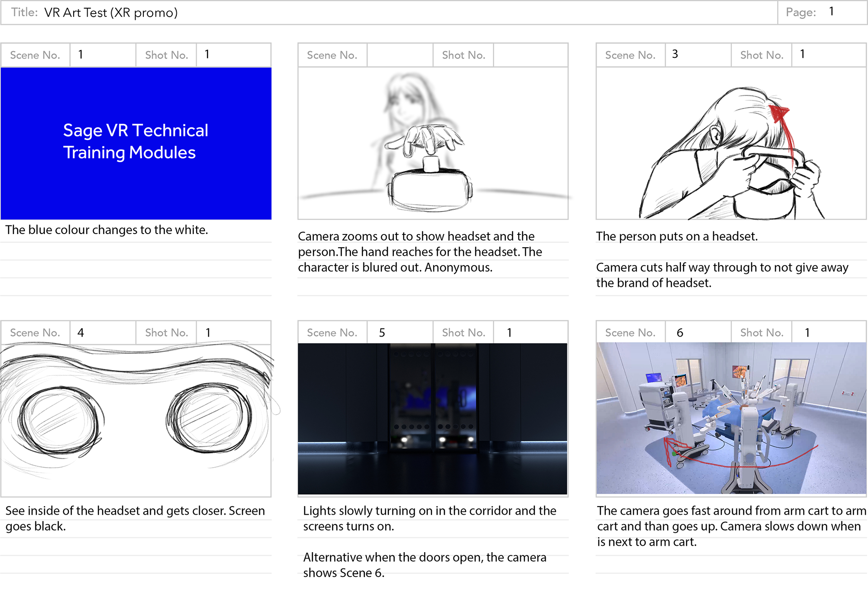Click text 'See inside of the headset and gets closer. Screen'
868x605 pixels.
[x=135, y=511]
